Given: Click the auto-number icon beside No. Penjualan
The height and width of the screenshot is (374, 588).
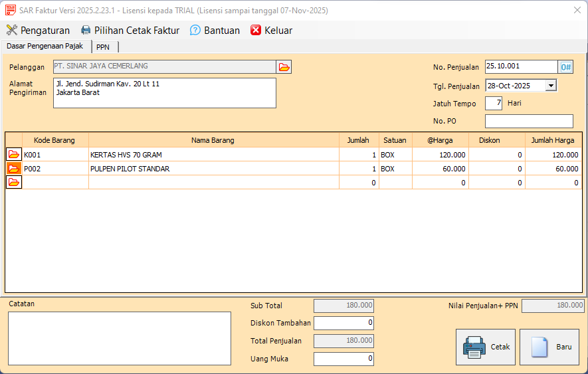Looking at the screenshot, I should point(566,67).
